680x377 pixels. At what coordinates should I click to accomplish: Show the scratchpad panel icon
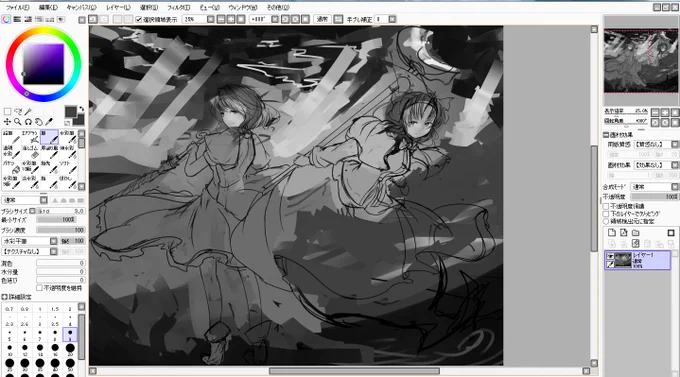point(61,19)
